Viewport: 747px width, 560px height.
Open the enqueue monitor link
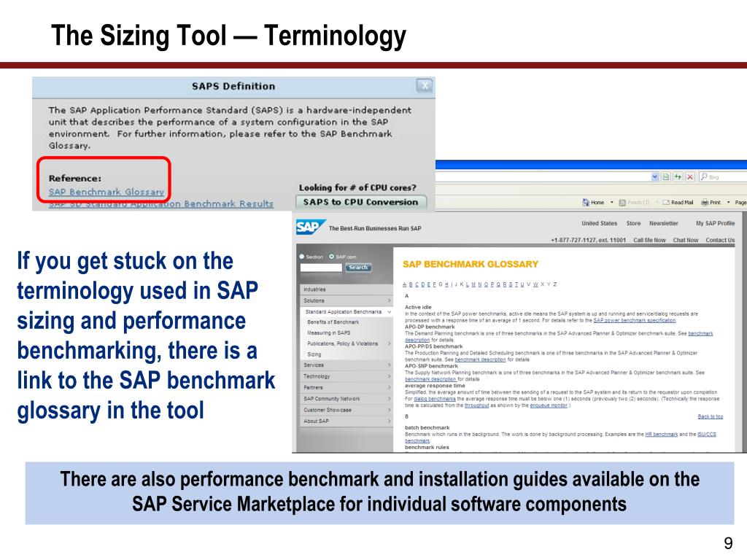coord(549,405)
